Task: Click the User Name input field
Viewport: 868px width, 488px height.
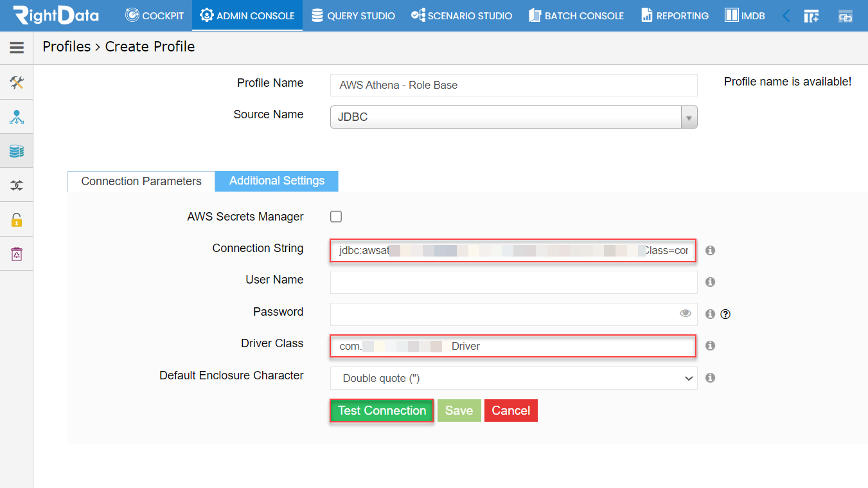Action: [x=513, y=282]
